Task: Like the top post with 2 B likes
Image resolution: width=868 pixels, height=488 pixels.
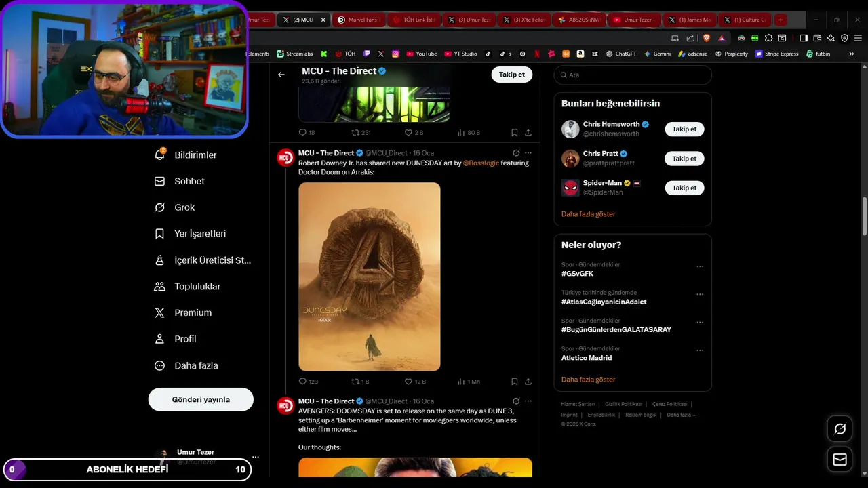Action: [x=414, y=133]
